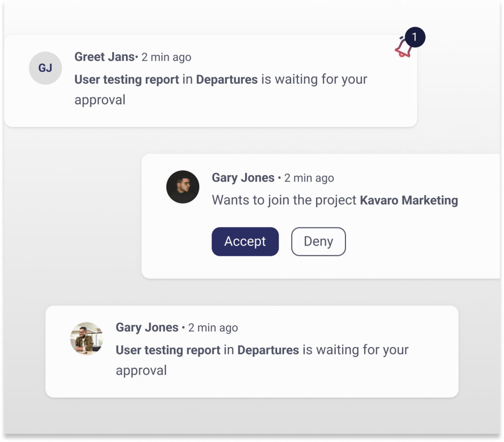Click Gary Jones' name in the bottom notification
Viewport: 504px width, 442px height.
tap(146, 327)
